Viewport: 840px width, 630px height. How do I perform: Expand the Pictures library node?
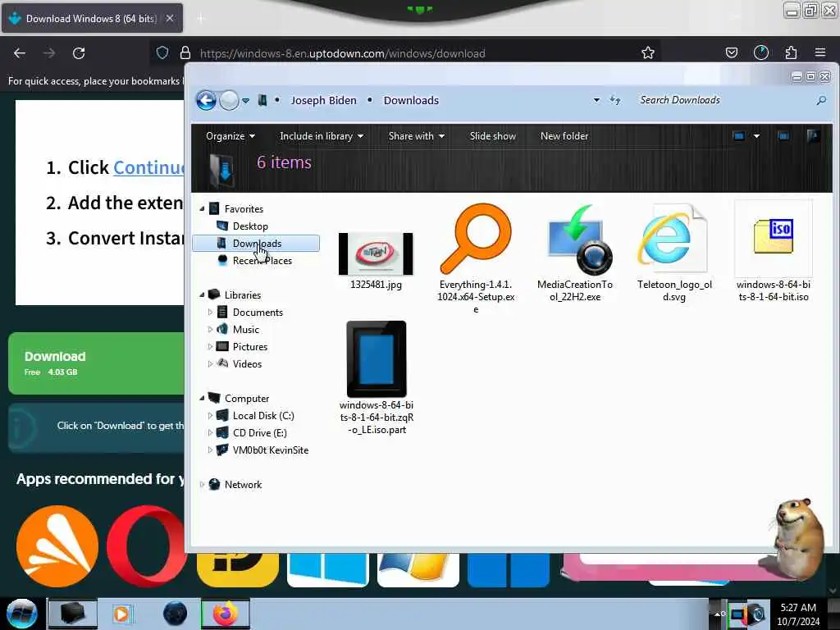click(210, 347)
